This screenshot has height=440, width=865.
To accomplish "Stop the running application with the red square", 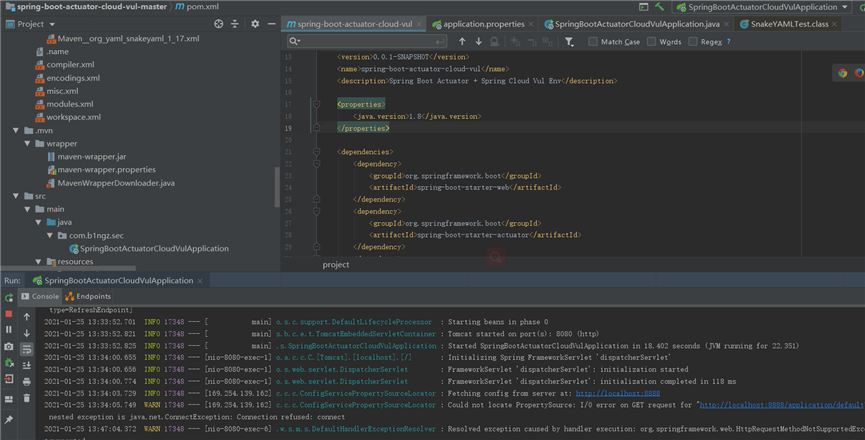I will pos(9,314).
